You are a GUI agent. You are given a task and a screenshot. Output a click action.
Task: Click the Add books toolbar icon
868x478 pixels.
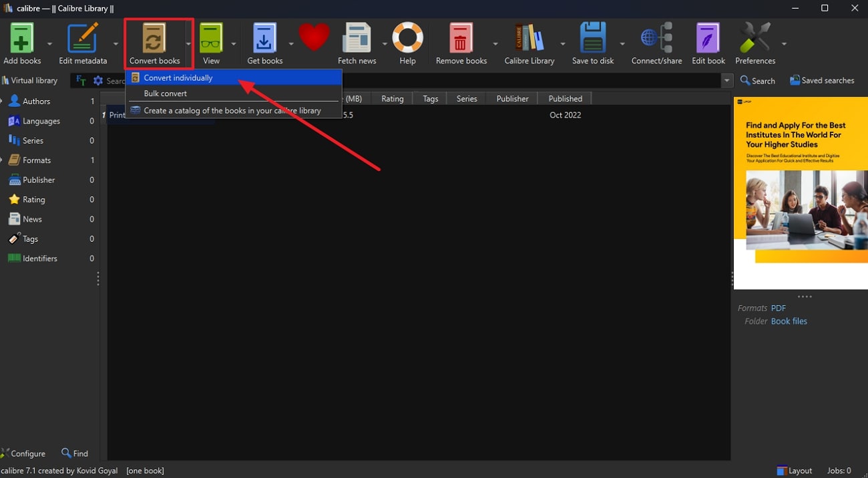pyautogui.click(x=22, y=38)
